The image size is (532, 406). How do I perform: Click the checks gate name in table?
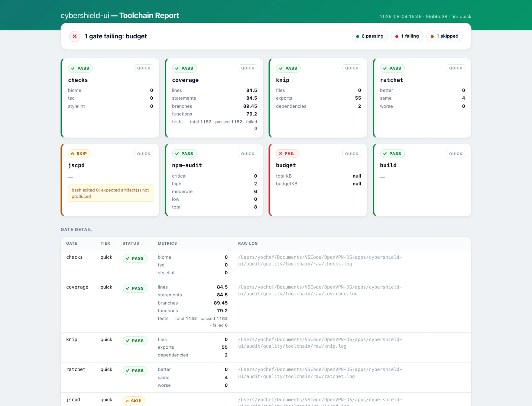click(74, 257)
